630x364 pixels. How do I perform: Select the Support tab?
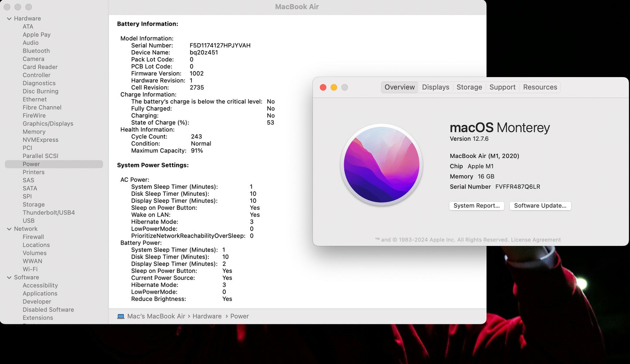pos(502,87)
